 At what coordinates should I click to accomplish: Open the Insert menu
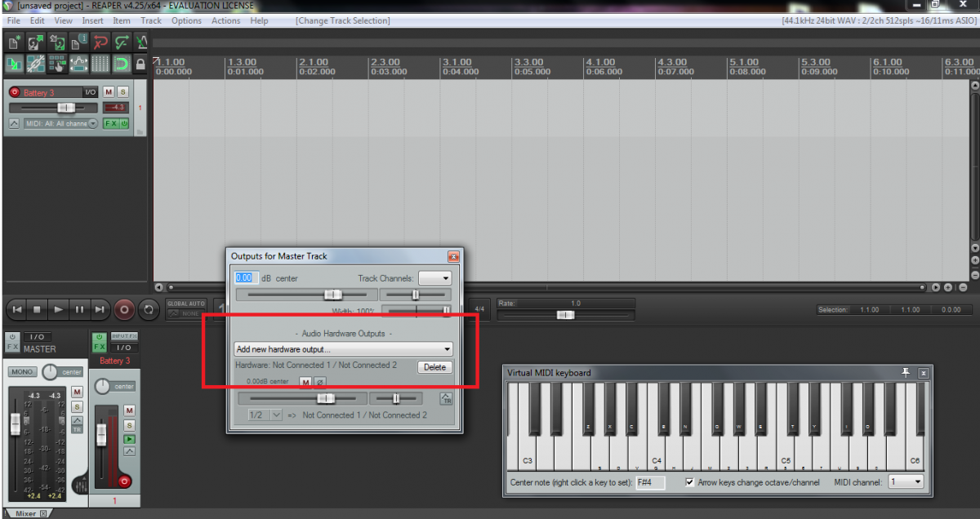pos(92,20)
